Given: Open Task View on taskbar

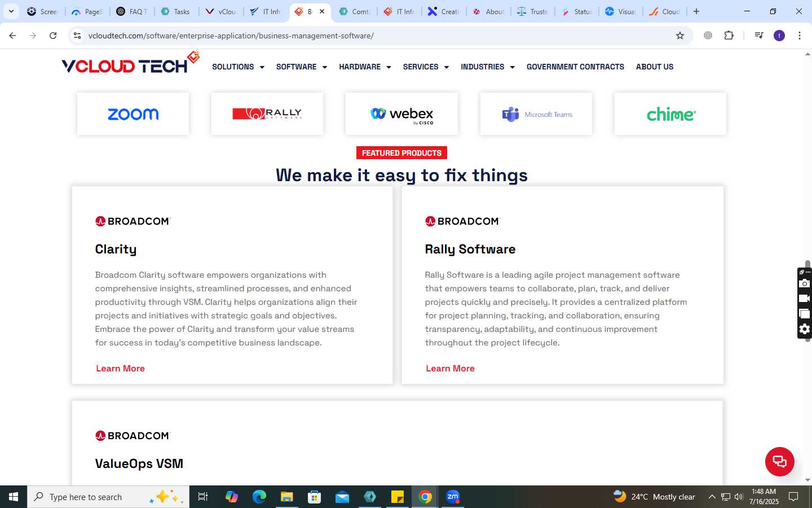Looking at the screenshot, I should [x=203, y=497].
